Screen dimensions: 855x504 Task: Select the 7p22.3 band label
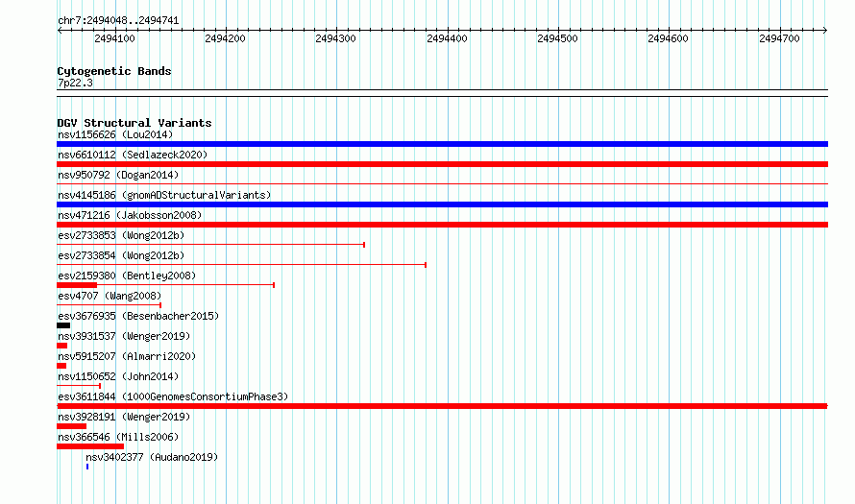pos(75,83)
